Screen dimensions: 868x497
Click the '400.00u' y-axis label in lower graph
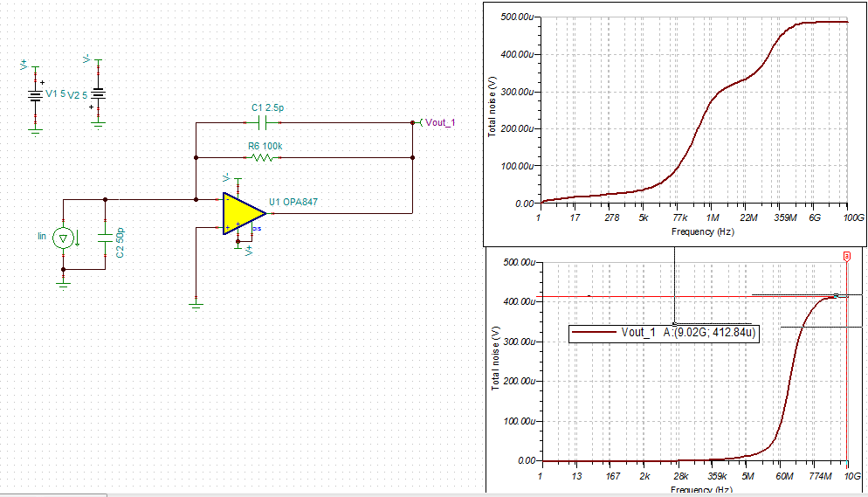(x=520, y=301)
